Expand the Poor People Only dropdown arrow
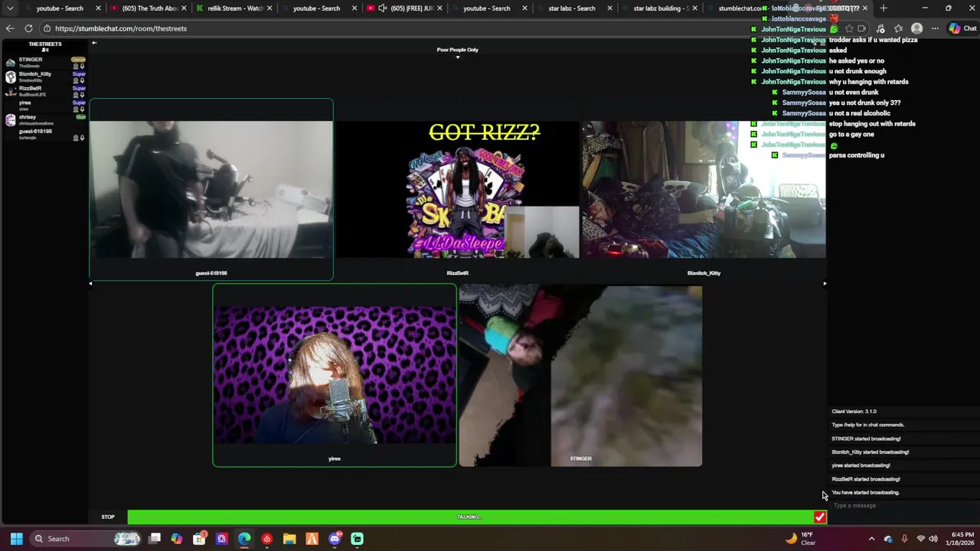The image size is (980, 551). click(458, 57)
